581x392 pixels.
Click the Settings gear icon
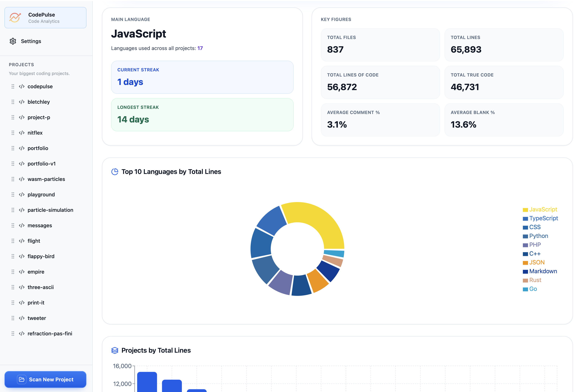(x=13, y=41)
